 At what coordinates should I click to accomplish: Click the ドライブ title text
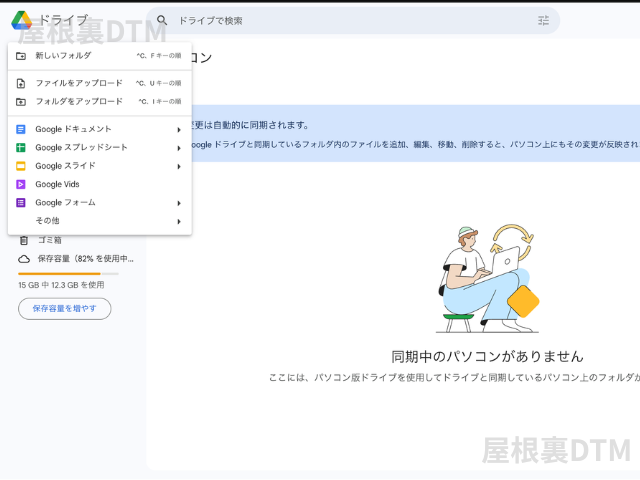pos(63,20)
